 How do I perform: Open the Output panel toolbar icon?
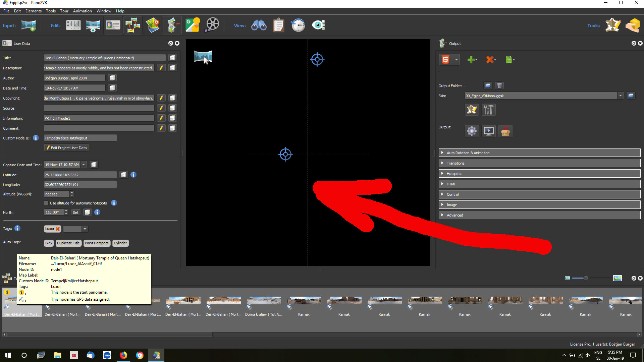pyautogui.click(x=172, y=25)
